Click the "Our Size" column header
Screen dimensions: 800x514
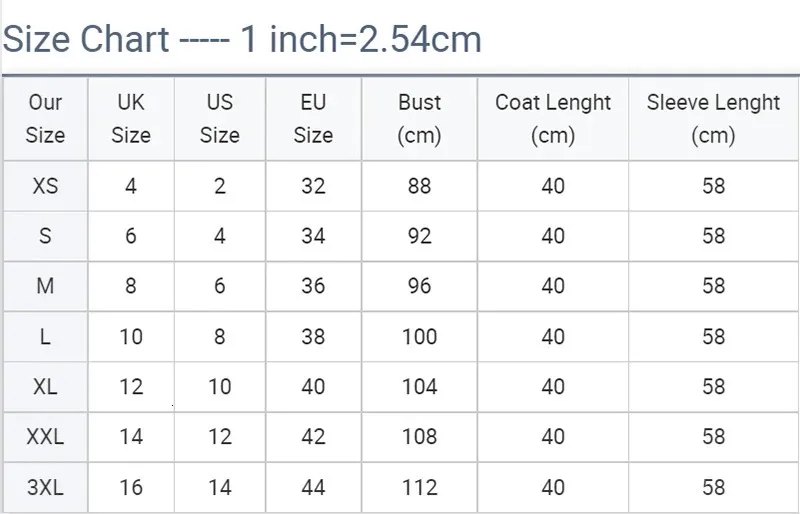tap(45, 118)
